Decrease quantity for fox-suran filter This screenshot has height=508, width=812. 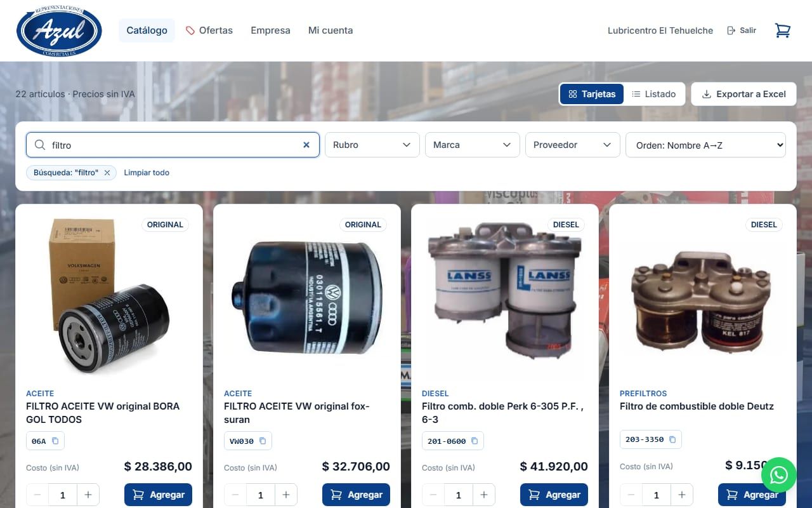click(x=235, y=495)
